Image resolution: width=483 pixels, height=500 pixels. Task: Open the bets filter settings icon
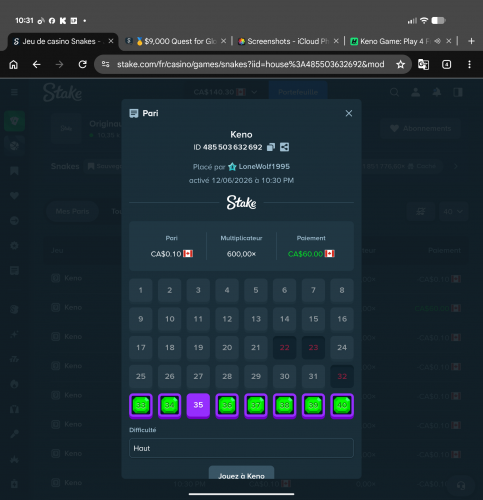421,211
